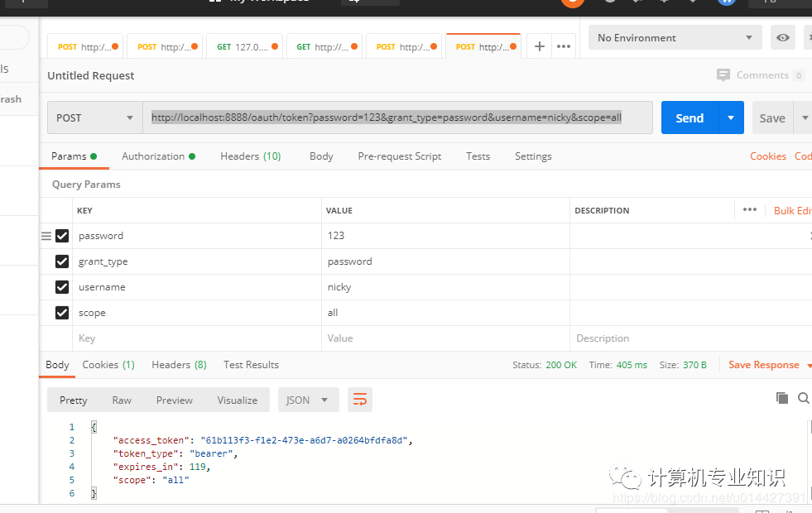Click the drag handle on password row

click(46, 236)
